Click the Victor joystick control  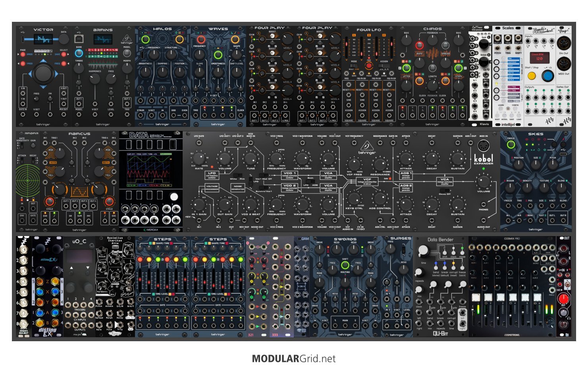[43, 73]
